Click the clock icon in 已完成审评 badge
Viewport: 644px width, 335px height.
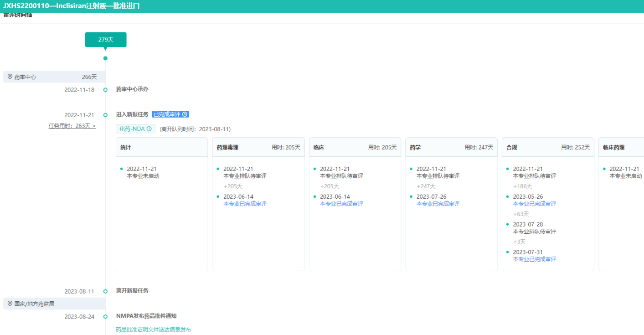(x=185, y=114)
